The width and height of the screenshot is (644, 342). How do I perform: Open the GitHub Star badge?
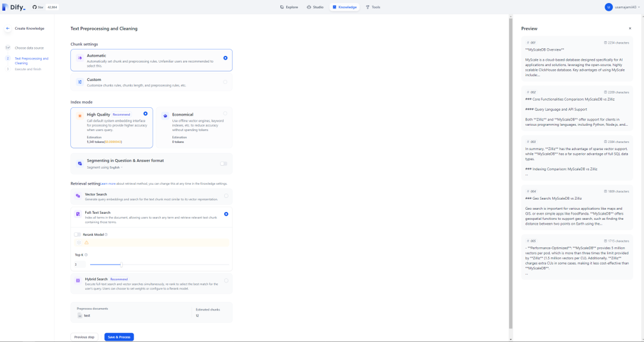point(45,7)
